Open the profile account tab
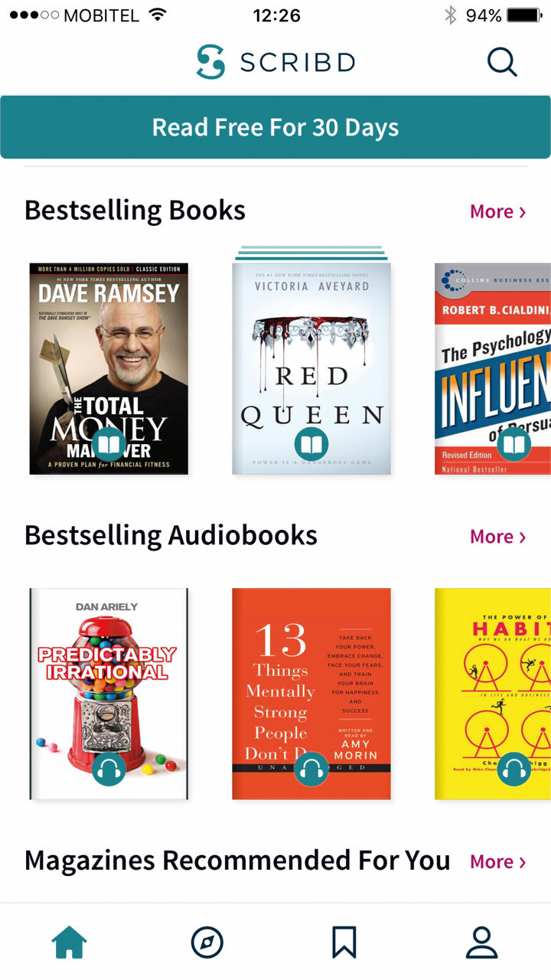 [482, 942]
